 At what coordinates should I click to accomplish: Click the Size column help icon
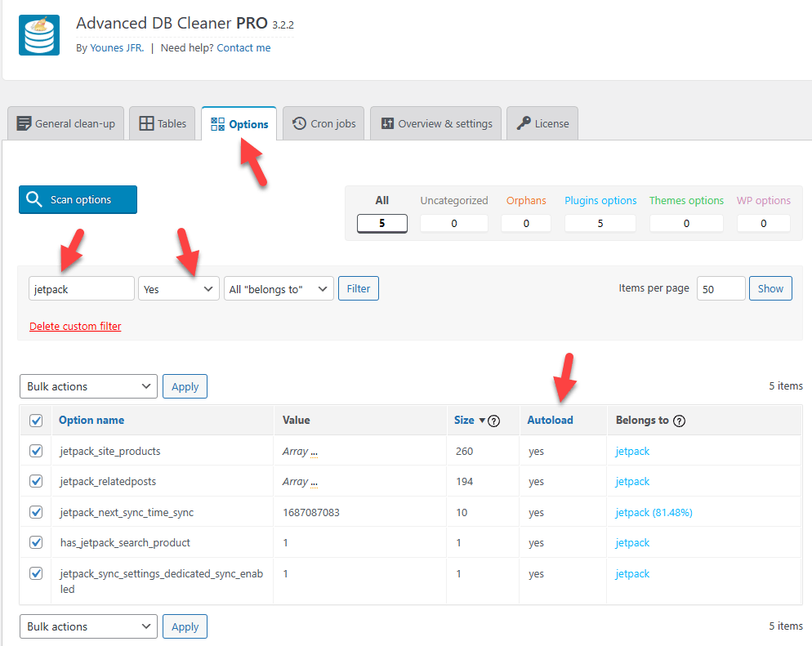494,421
